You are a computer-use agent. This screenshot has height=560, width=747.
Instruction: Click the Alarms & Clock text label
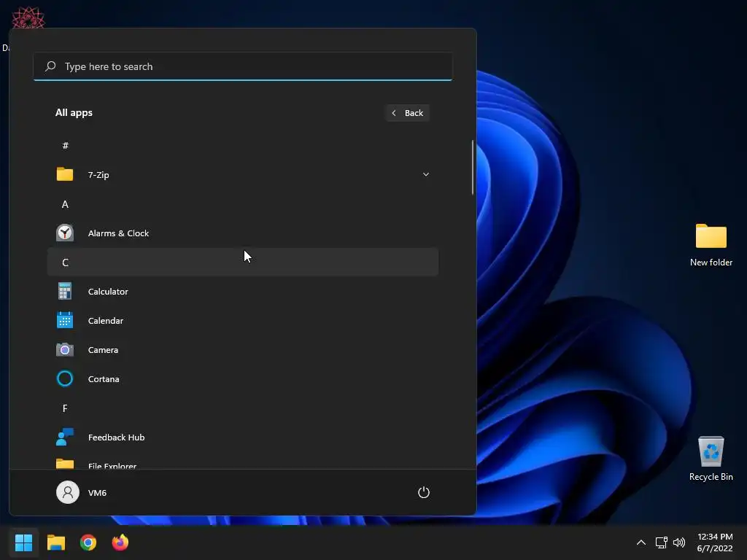119,233
